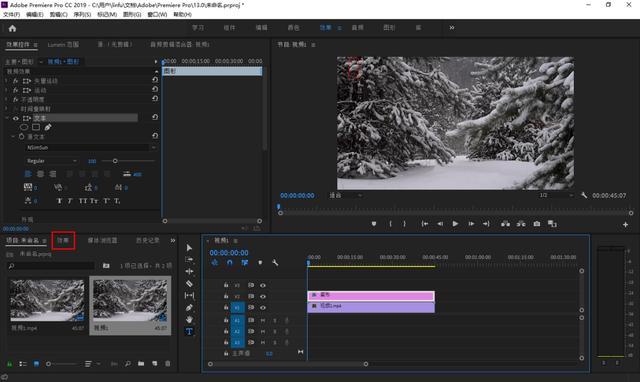Click the pink graphic clip on the timeline
This screenshot has height=382, width=640.
[x=371, y=295]
